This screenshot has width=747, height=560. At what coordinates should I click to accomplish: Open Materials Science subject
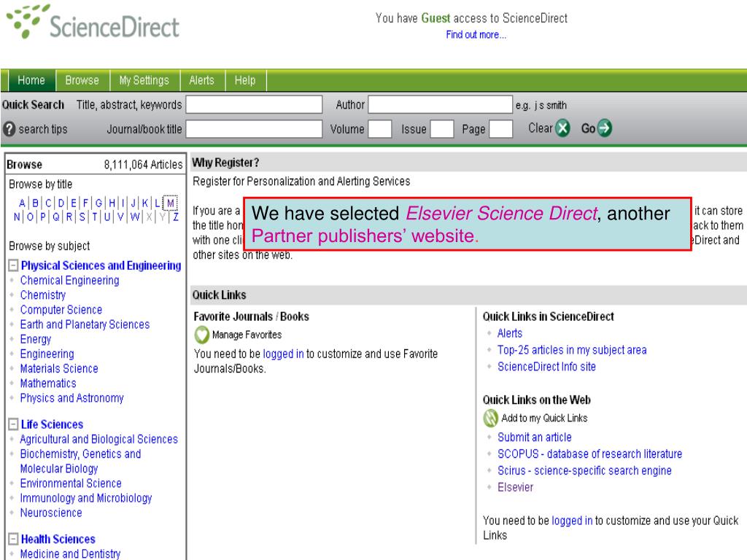pyautogui.click(x=59, y=368)
